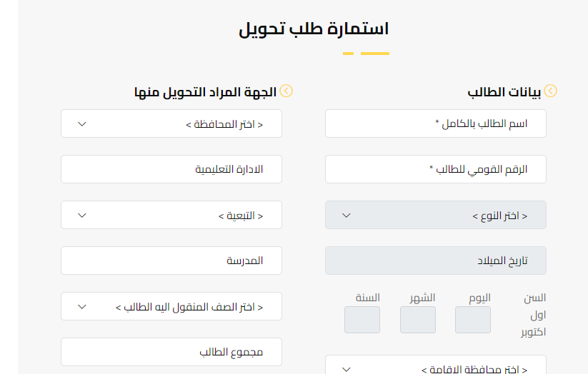Focus the مجموع الطالب input field
Viewport: 588px width, 374px height.
pos(171,352)
